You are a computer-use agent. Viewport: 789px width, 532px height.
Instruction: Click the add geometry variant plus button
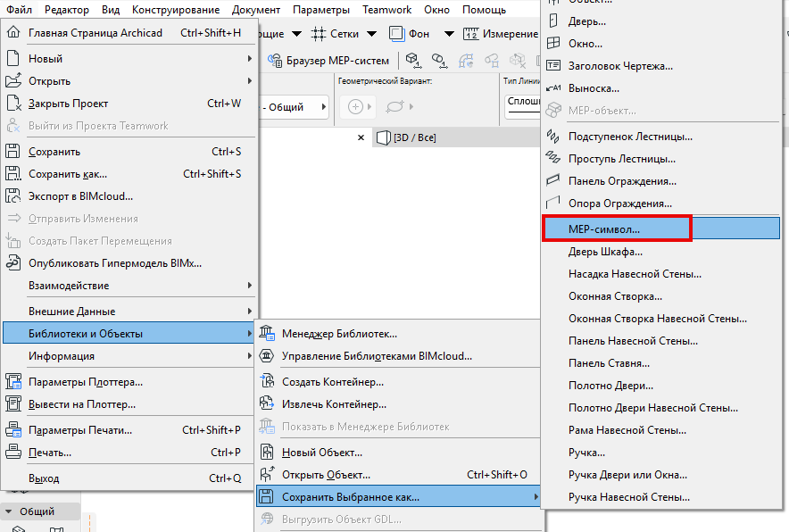coord(356,107)
